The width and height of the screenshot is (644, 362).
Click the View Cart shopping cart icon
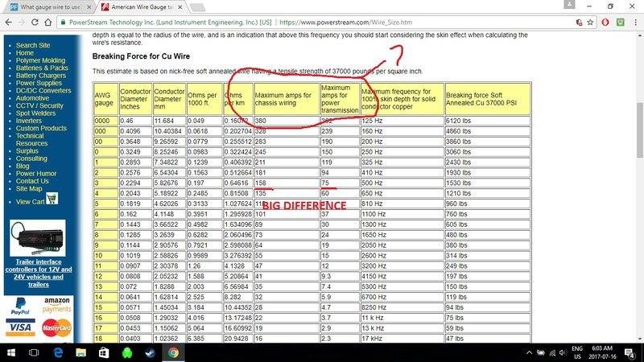(x=52, y=199)
